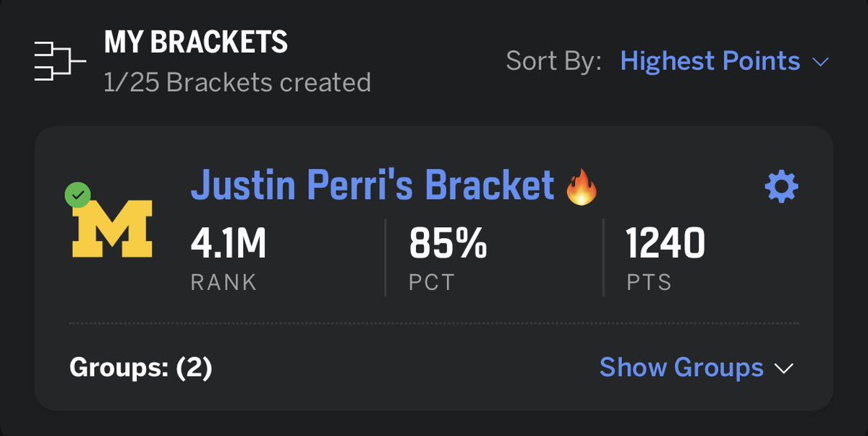
Task: Click the Sort By label
Action: click(x=553, y=61)
